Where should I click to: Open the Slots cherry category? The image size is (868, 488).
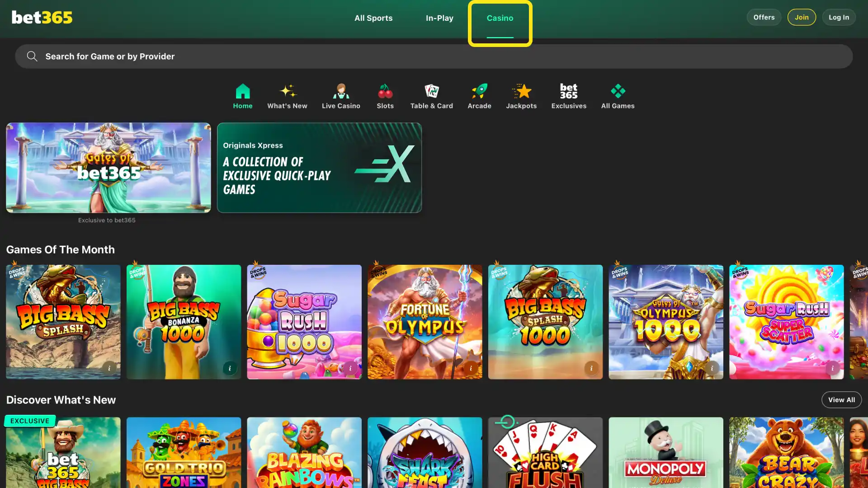(385, 96)
